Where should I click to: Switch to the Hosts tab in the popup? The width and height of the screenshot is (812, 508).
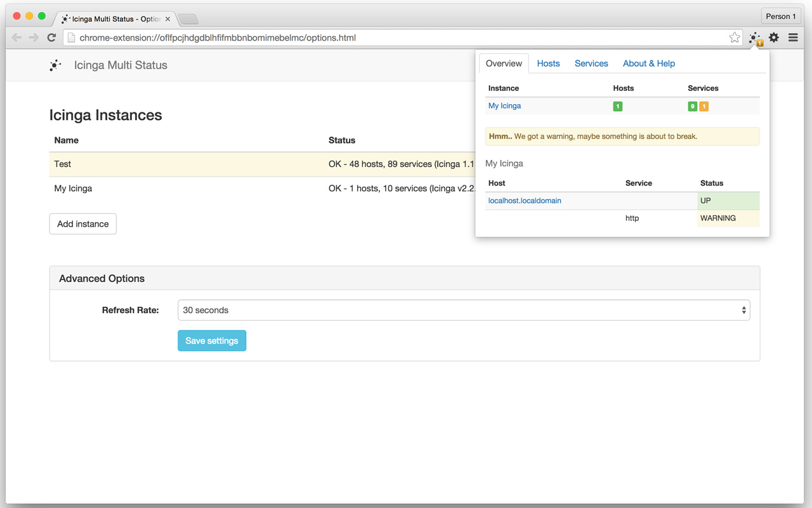(548, 63)
